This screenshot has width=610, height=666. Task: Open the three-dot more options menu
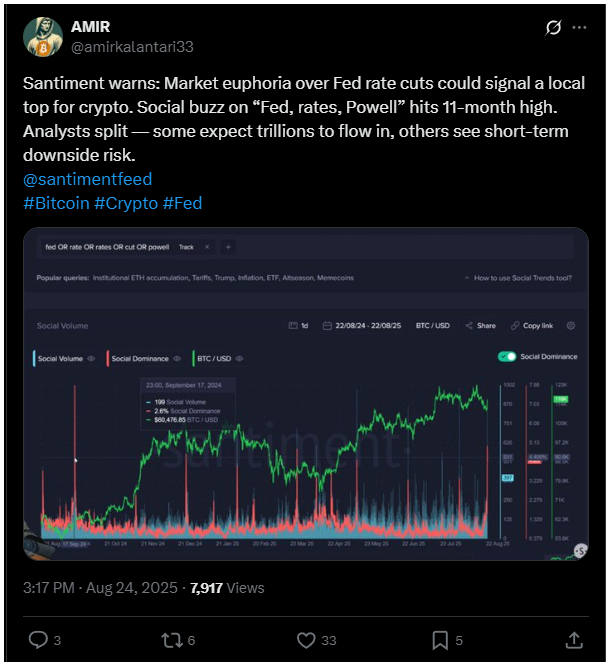tap(579, 28)
